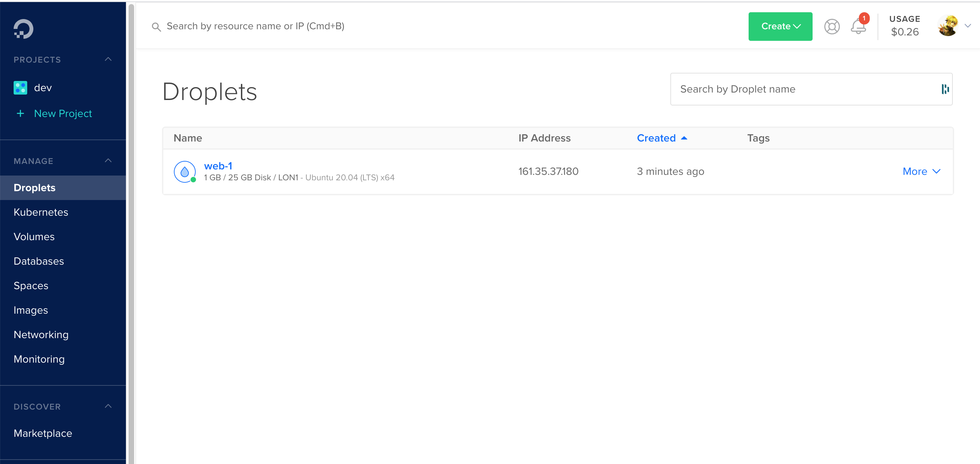Click the USAGE $0.26 indicator
The height and width of the screenshot is (464, 980).
905,26
